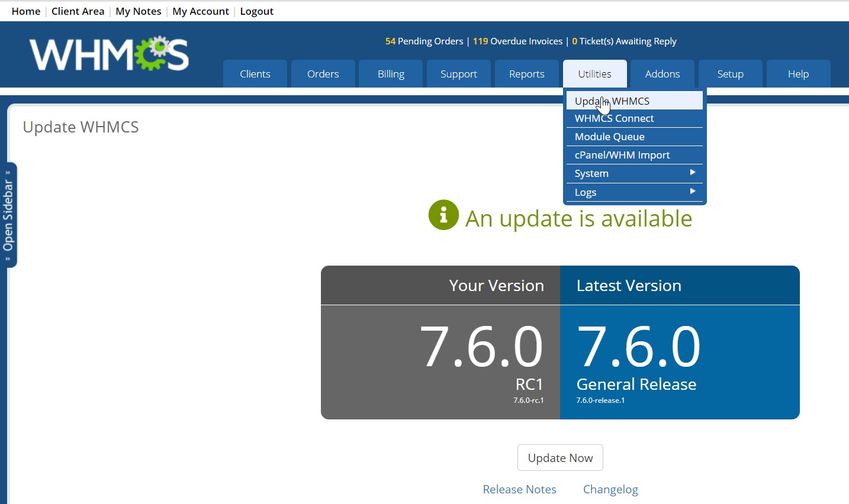Open the Help tab

coord(798,74)
